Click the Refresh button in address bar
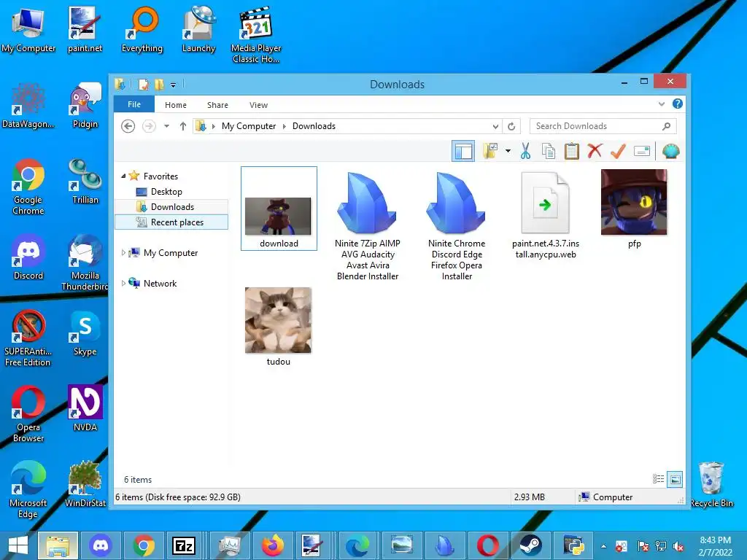 [511, 126]
